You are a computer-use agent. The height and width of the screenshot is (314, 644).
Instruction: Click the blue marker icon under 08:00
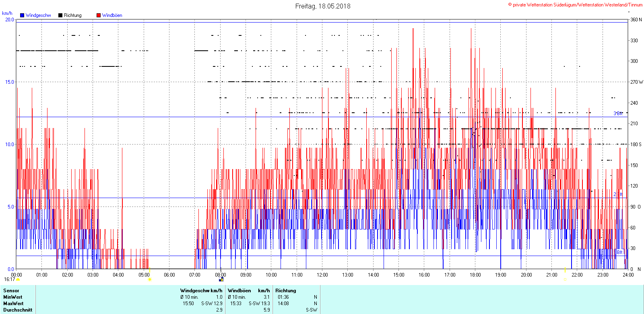coord(221,279)
